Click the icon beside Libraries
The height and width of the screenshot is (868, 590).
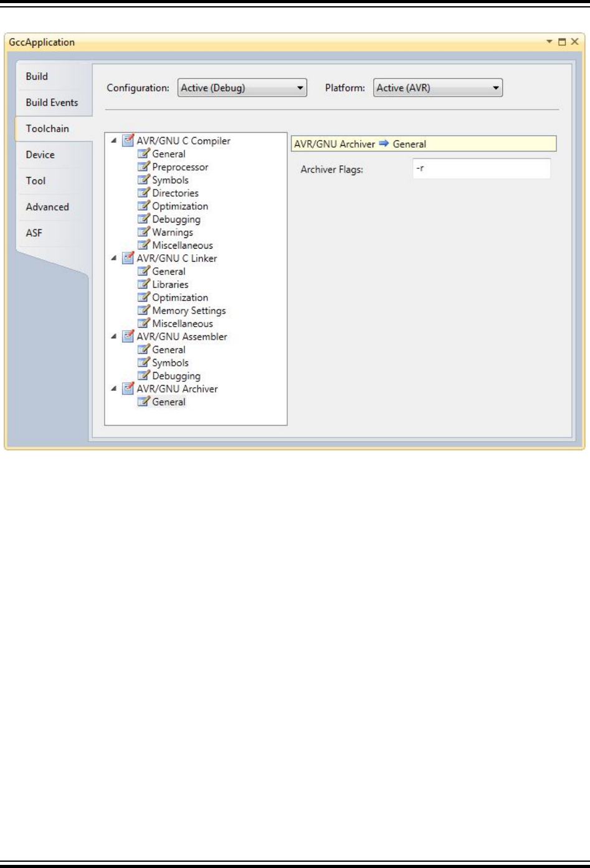tap(143, 284)
